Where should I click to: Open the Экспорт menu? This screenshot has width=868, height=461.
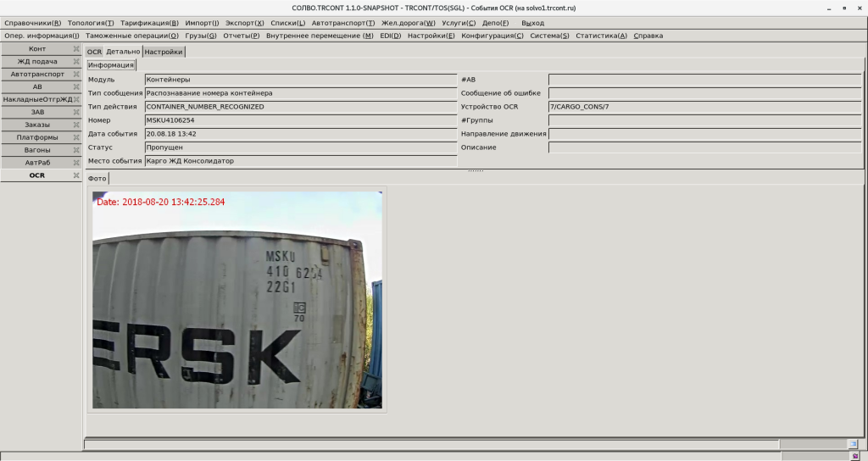pyautogui.click(x=245, y=23)
